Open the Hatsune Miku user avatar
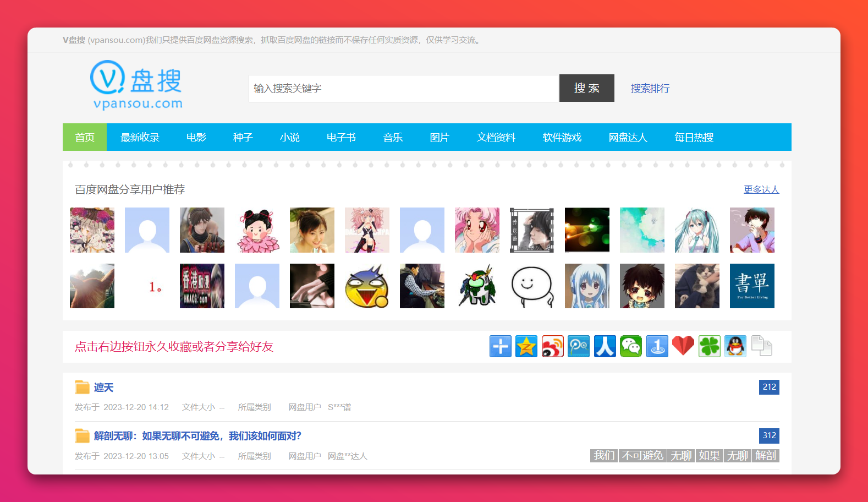The image size is (868, 502). (x=697, y=230)
